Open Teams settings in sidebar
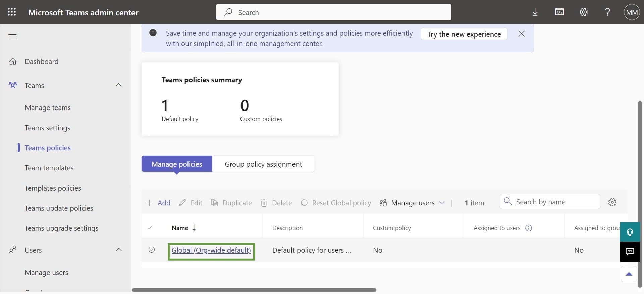 [x=48, y=128]
